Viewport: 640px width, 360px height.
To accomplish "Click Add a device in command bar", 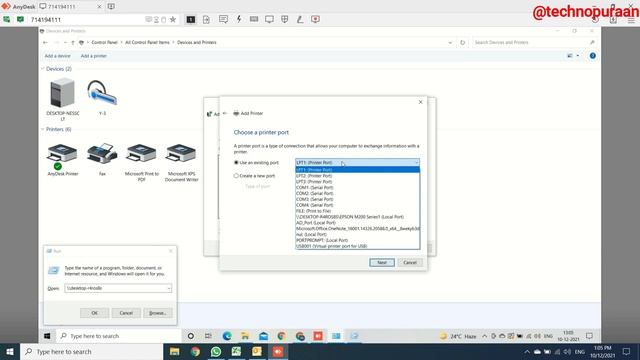I will point(58,56).
